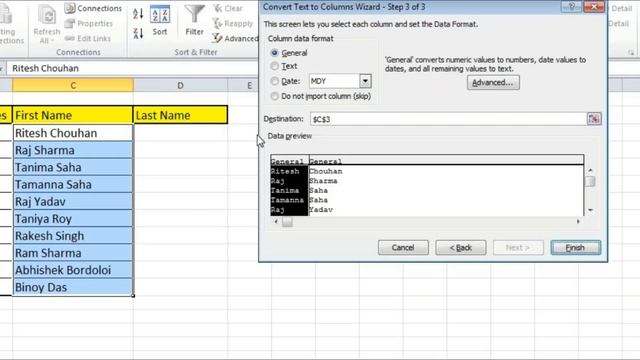Click Yadav in the data preview
The height and width of the screenshot is (360, 640).
[x=321, y=209]
